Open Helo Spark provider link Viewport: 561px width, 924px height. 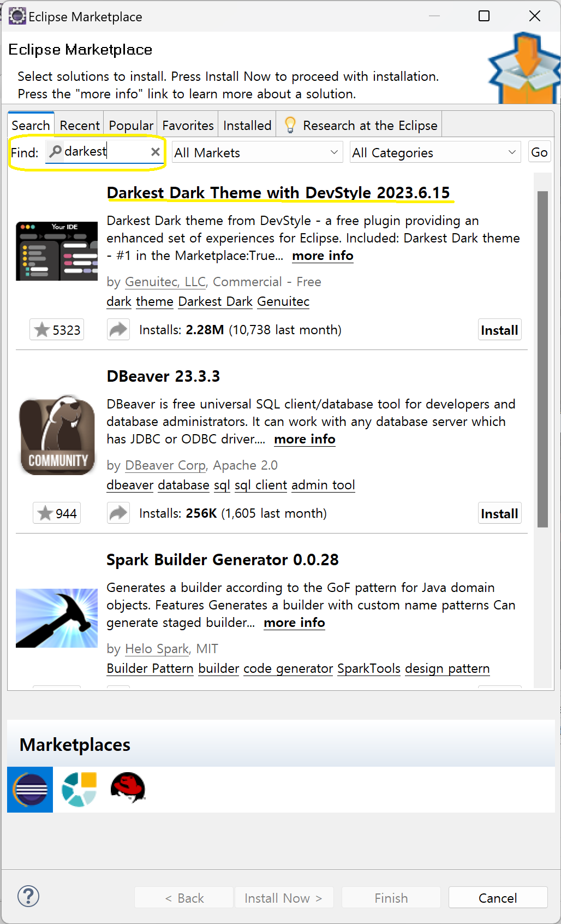click(157, 649)
